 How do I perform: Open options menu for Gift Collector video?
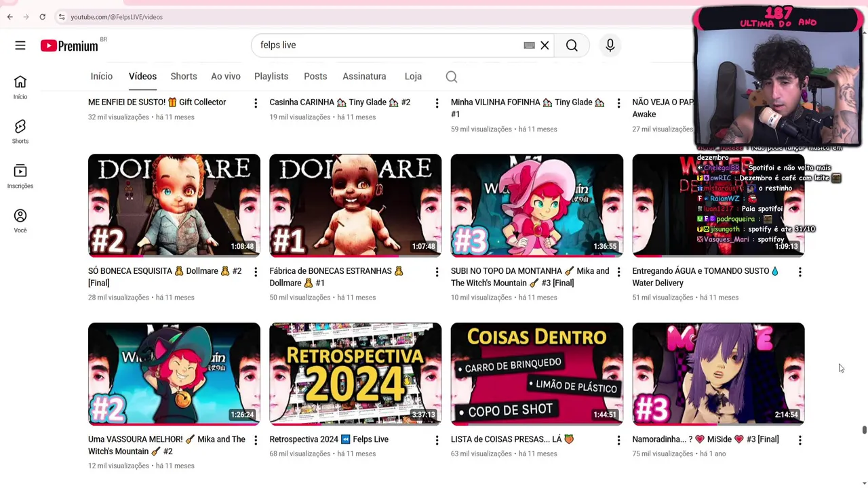[x=256, y=103]
